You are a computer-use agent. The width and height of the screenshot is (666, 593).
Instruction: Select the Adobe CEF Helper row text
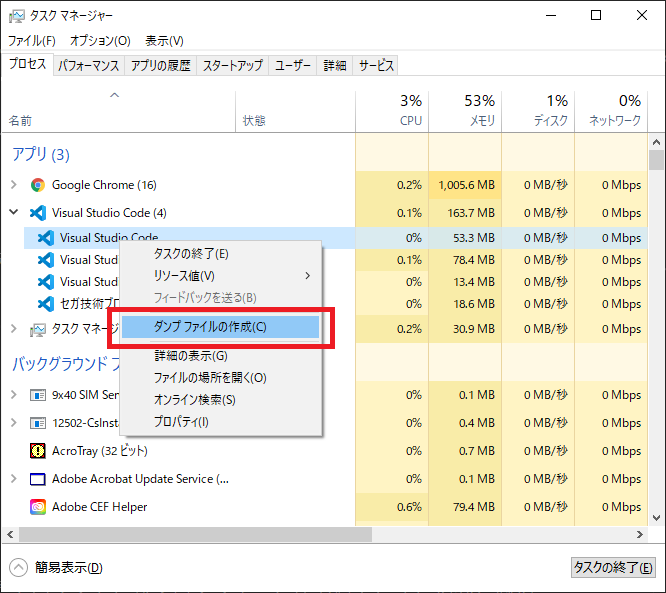(x=99, y=507)
